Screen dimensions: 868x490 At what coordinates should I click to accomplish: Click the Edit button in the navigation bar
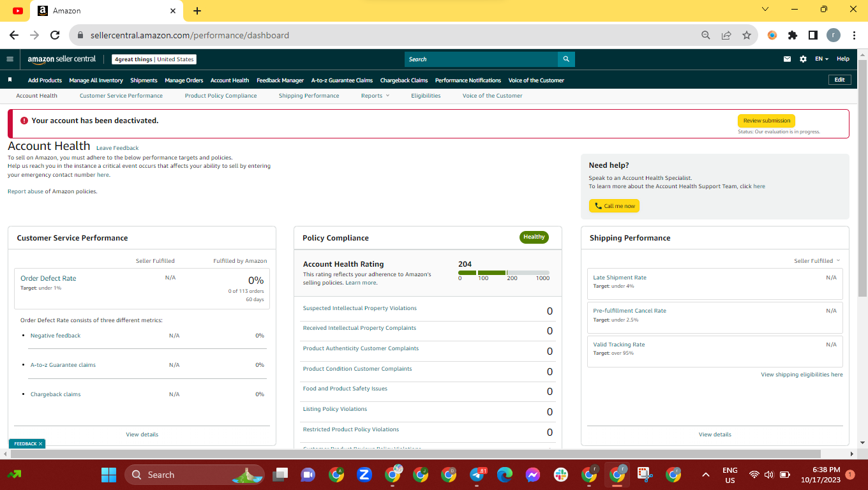[839, 80]
